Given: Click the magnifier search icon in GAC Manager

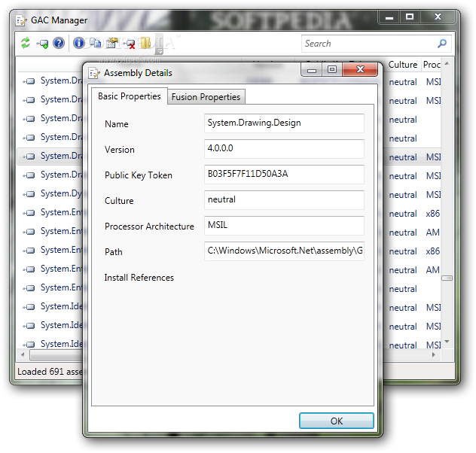Looking at the screenshot, I should click(442, 44).
